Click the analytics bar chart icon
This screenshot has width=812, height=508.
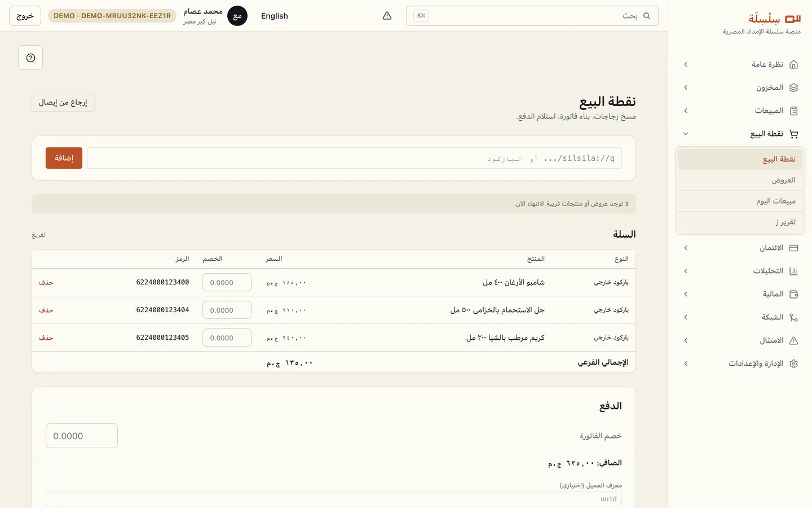[x=794, y=271]
